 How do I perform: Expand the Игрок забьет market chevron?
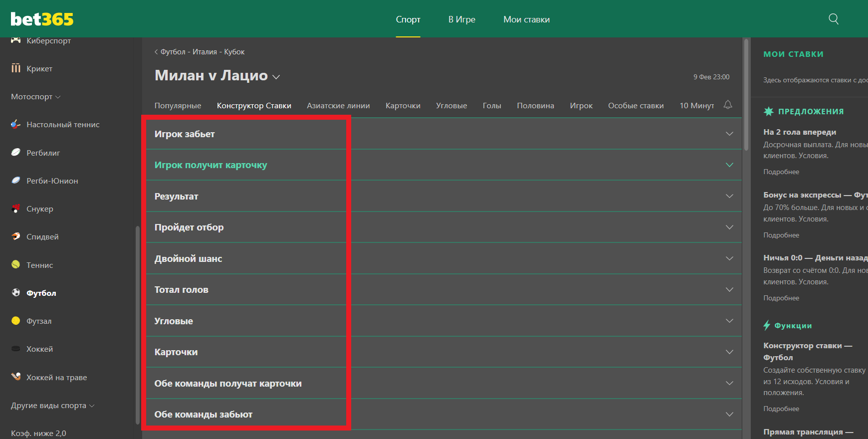pos(729,134)
